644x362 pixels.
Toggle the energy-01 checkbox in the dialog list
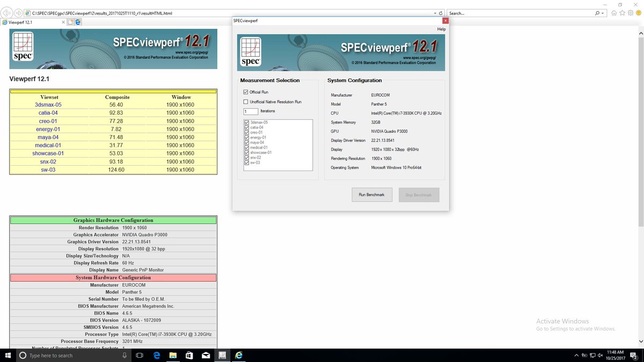247,137
